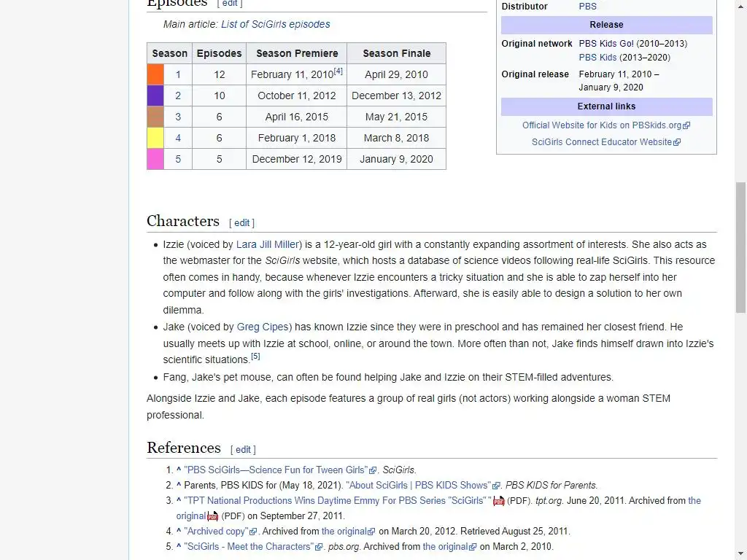Open the PBS Kids Go! network link

[x=606, y=43]
